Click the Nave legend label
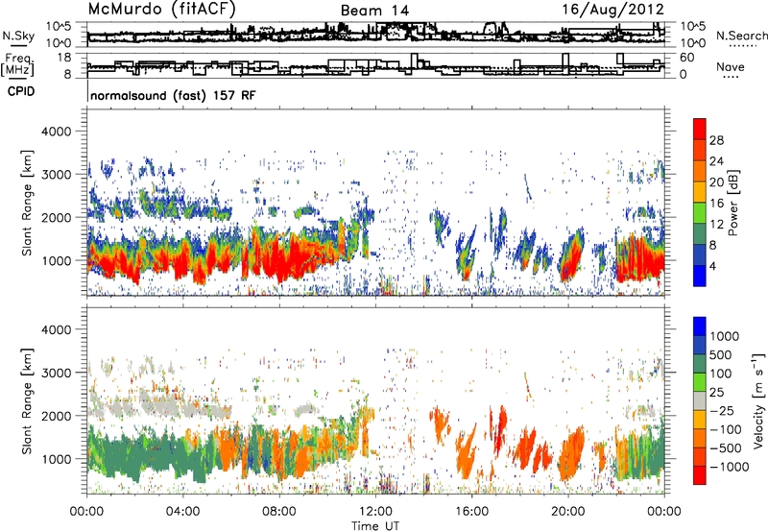The image size is (768, 532). [x=731, y=66]
